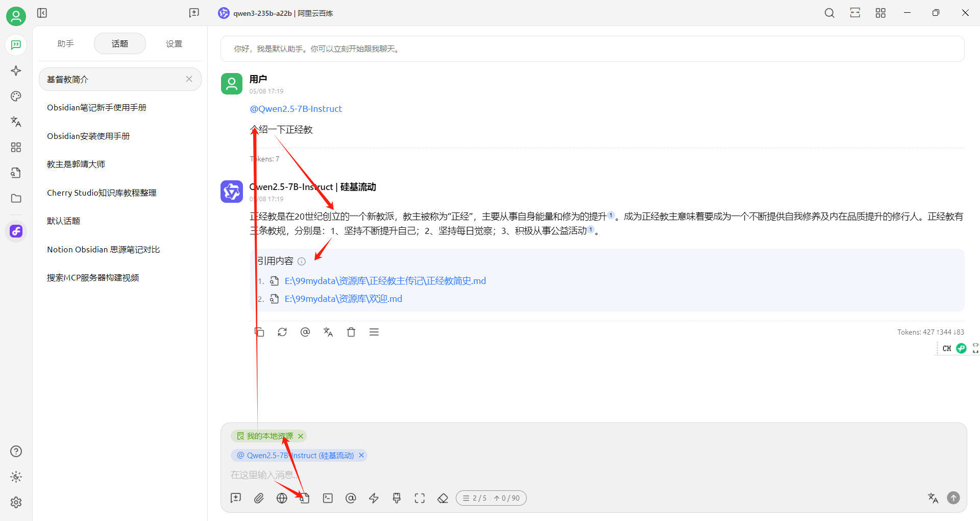Show info about 引用内容
This screenshot has height=521, width=980.
pos(302,262)
